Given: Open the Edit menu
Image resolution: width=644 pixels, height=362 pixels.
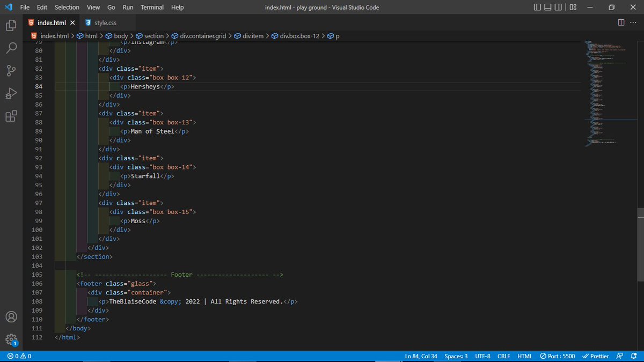Looking at the screenshot, I should [x=42, y=7].
